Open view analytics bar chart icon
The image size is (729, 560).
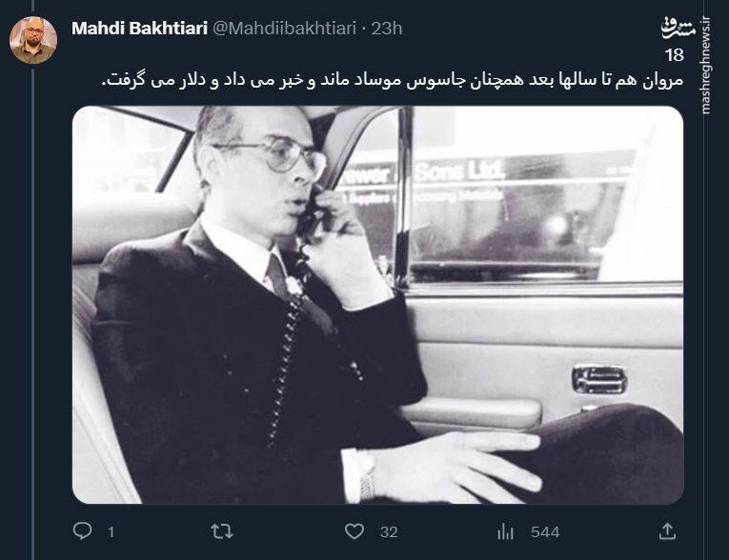(x=505, y=531)
